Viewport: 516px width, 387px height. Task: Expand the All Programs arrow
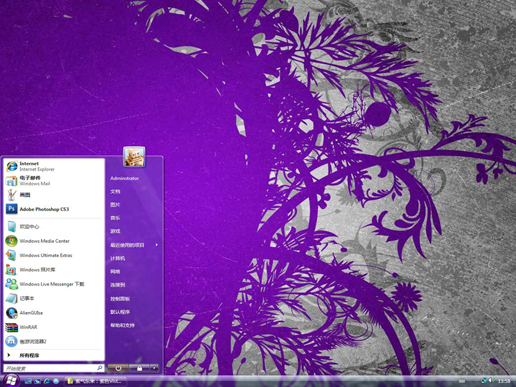point(9,355)
